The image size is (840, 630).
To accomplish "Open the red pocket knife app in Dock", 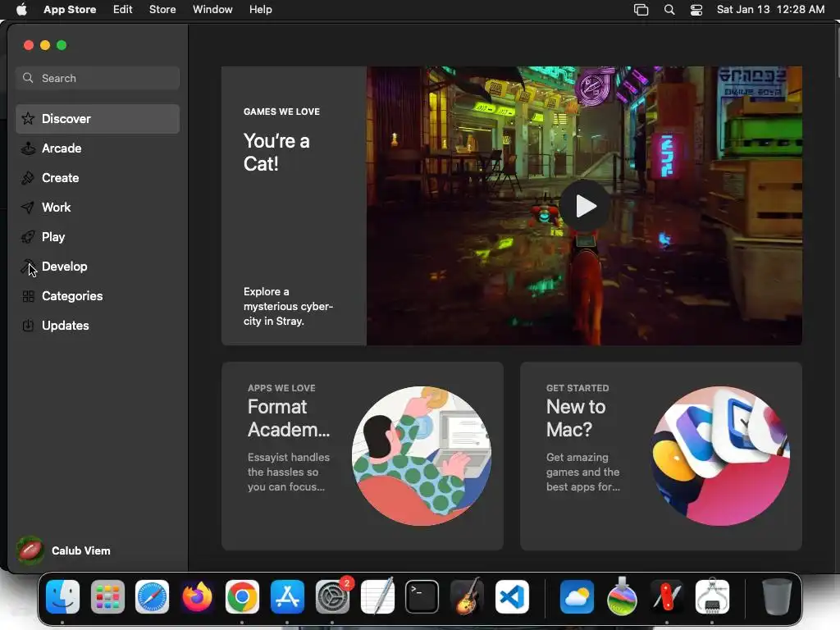I will [x=667, y=597].
